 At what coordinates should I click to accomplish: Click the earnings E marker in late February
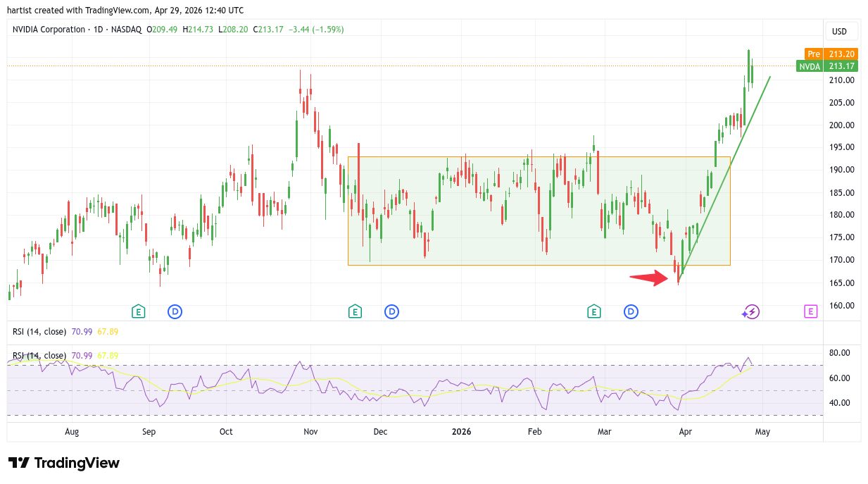[x=593, y=311]
